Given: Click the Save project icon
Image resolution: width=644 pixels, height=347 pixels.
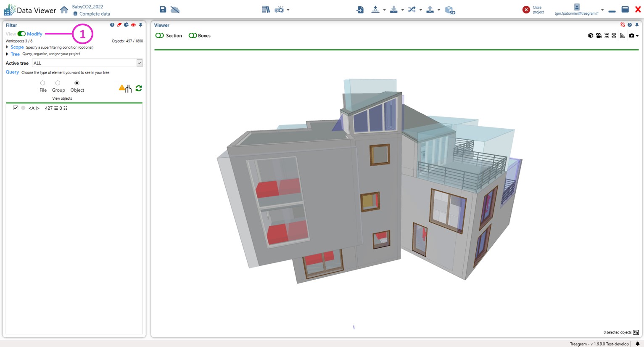Looking at the screenshot, I should 163,10.
